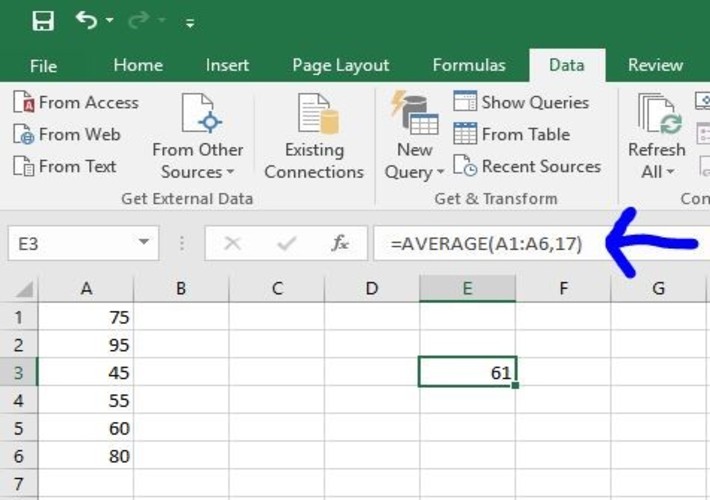
Task: Open From Other Sources dropdown
Action: (x=198, y=136)
